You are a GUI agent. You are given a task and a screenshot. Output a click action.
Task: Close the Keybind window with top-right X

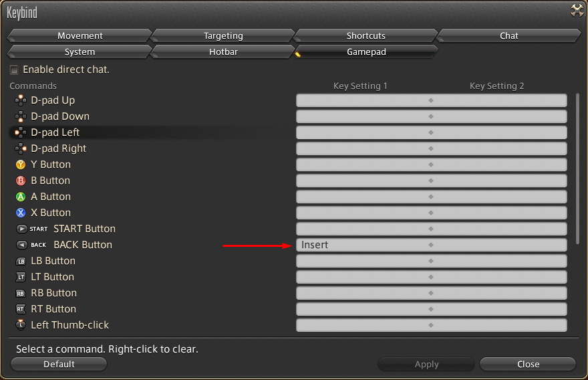pyautogui.click(x=577, y=10)
